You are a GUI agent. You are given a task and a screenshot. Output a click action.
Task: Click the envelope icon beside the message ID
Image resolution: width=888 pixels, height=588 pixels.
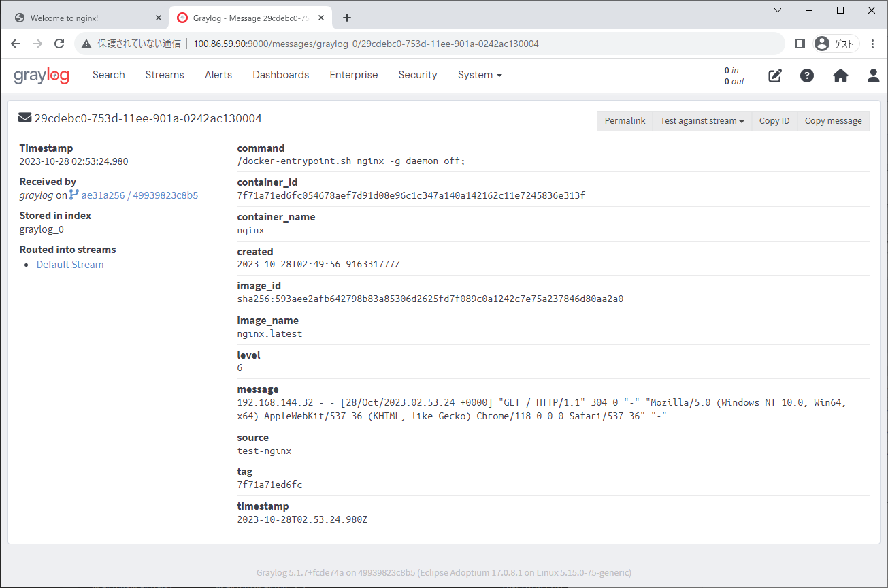[24, 117]
